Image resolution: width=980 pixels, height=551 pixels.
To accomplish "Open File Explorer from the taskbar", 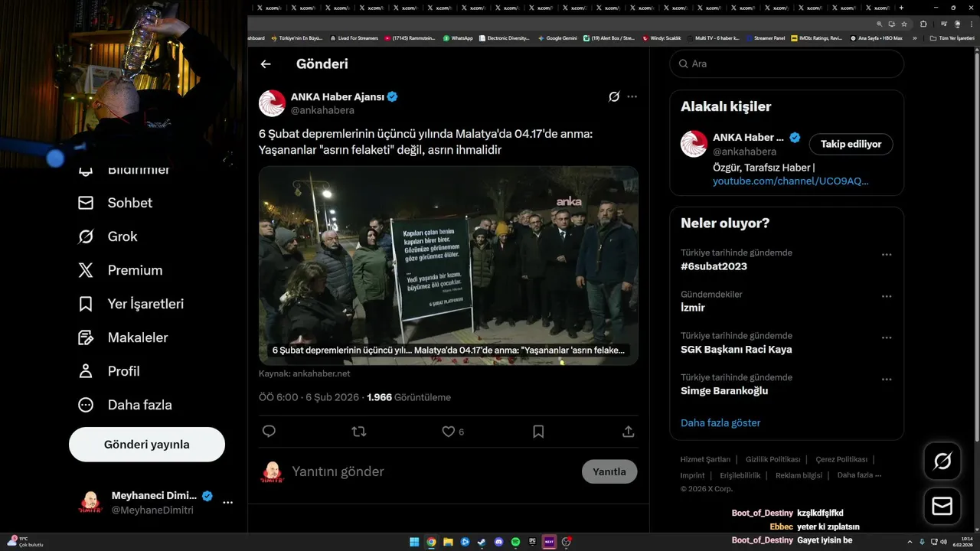I will tap(448, 542).
